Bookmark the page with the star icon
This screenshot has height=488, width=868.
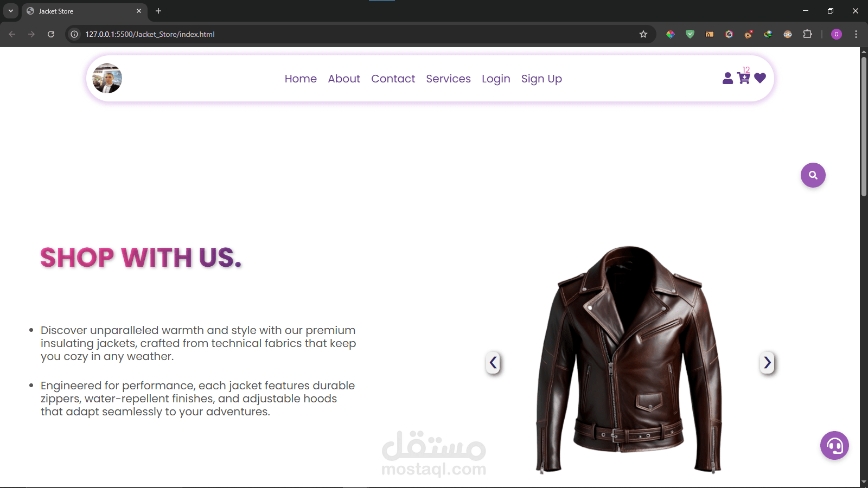click(643, 34)
